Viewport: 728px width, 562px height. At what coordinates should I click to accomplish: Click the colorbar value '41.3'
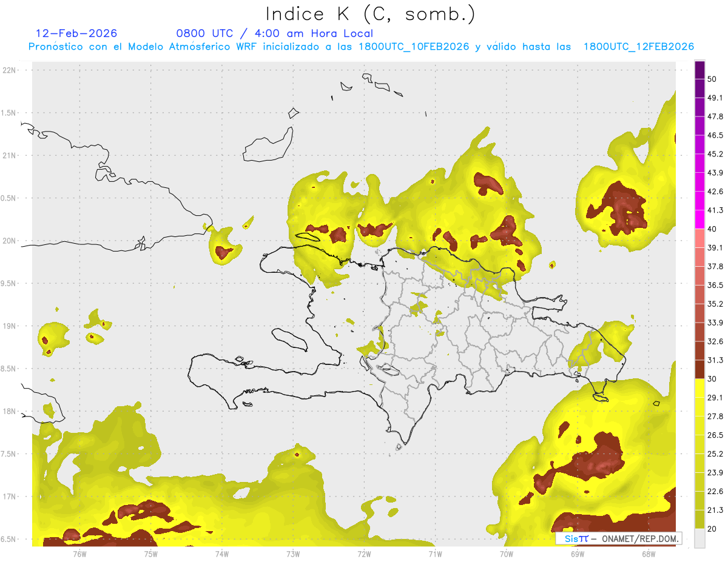[x=715, y=210]
